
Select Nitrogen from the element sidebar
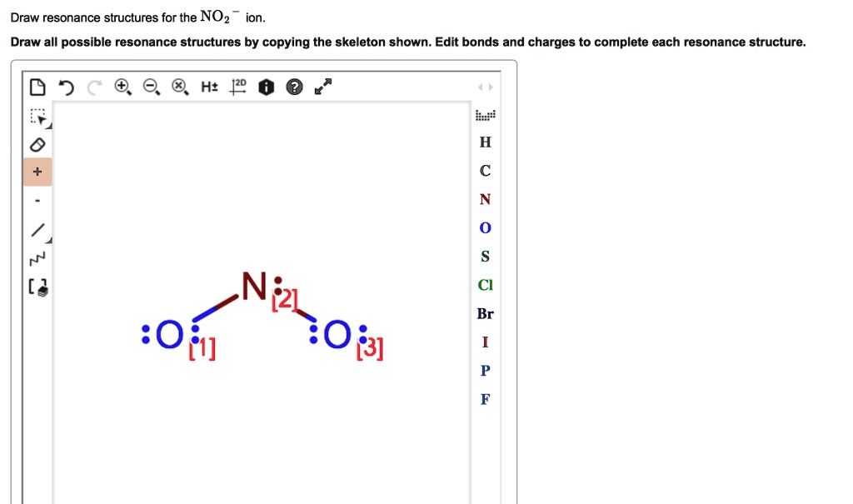[485, 199]
